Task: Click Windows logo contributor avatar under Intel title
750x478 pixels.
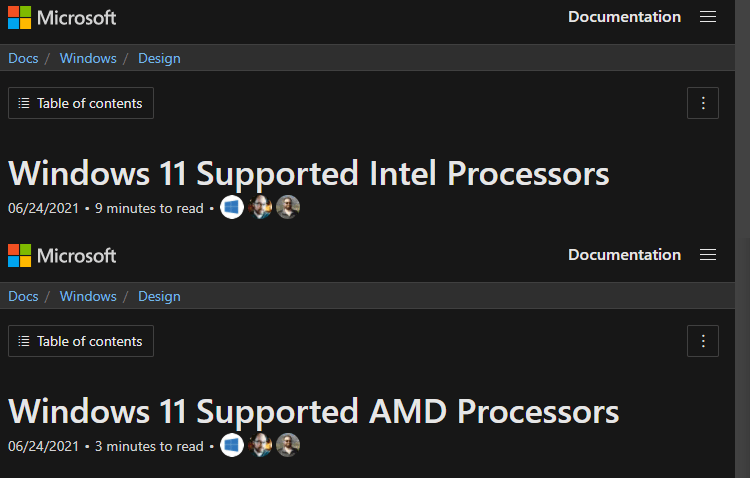Action: point(232,207)
